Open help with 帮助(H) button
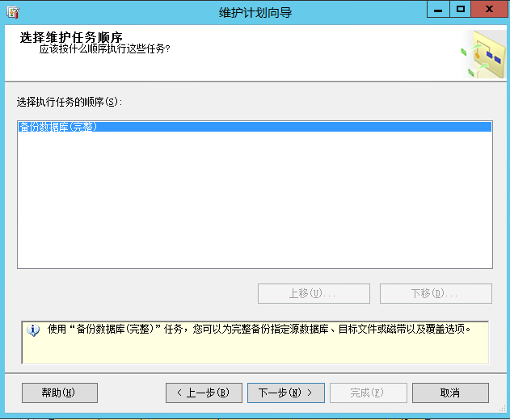This screenshot has height=420, width=510. pos(59,393)
